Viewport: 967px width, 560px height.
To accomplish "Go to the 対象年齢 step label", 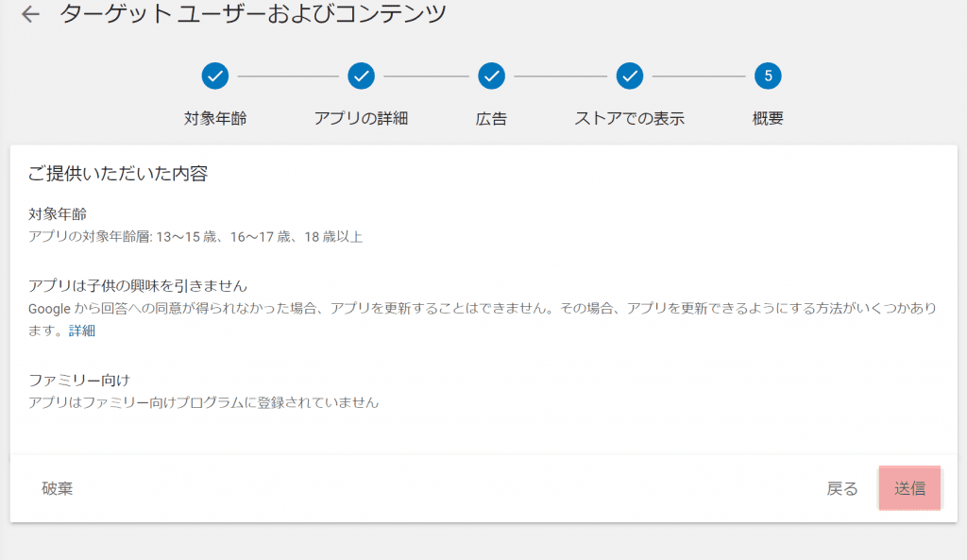I will click(215, 119).
